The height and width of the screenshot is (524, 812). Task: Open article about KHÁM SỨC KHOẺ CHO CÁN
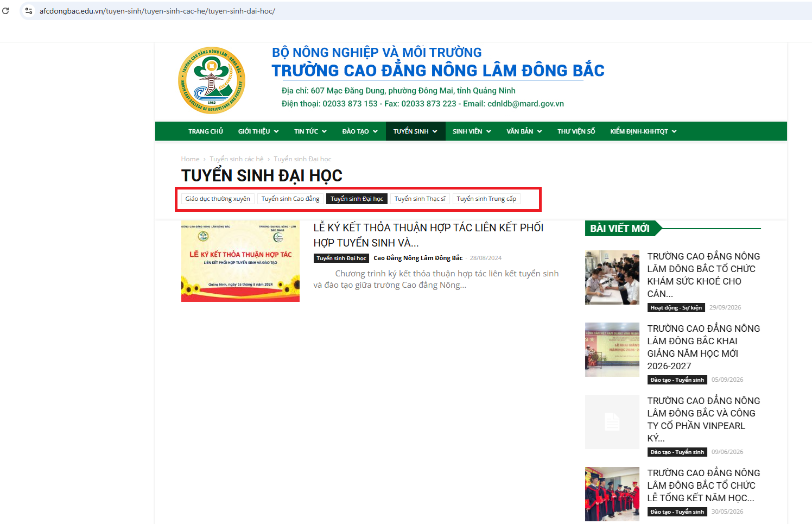coord(703,275)
